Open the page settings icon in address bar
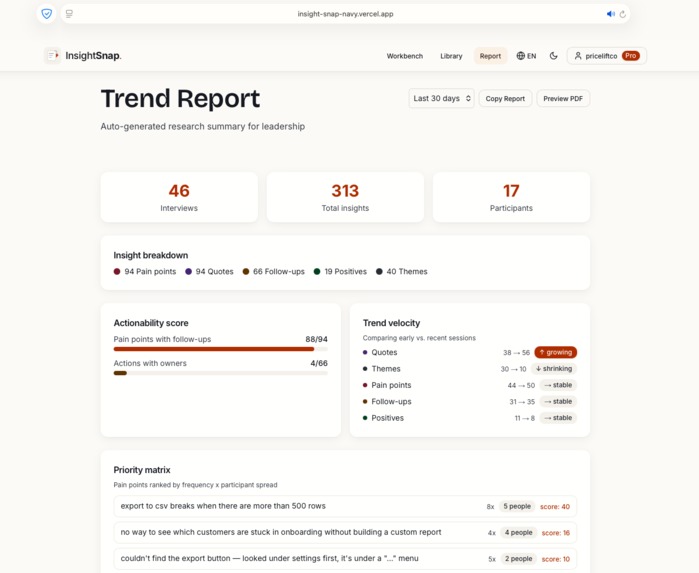Image resolution: width=699 pixels, height=573 pixels. pos(69,14)
